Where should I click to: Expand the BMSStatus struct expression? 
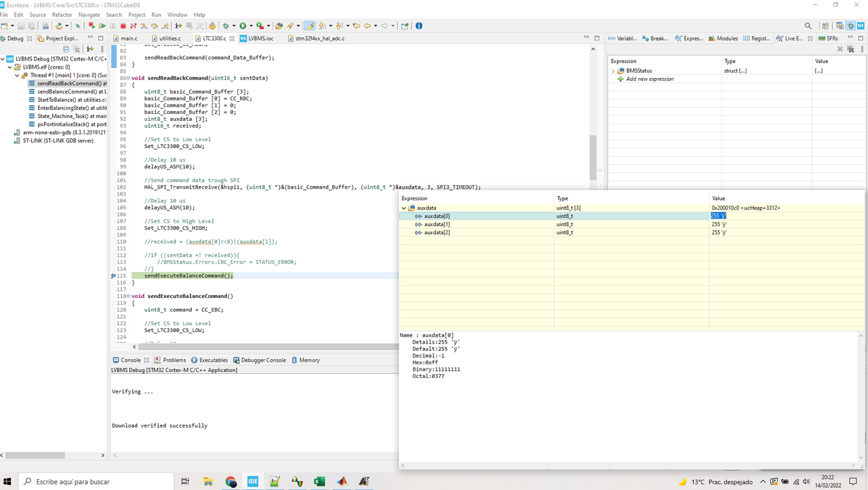pyautogui.click(x=613, y=71)
